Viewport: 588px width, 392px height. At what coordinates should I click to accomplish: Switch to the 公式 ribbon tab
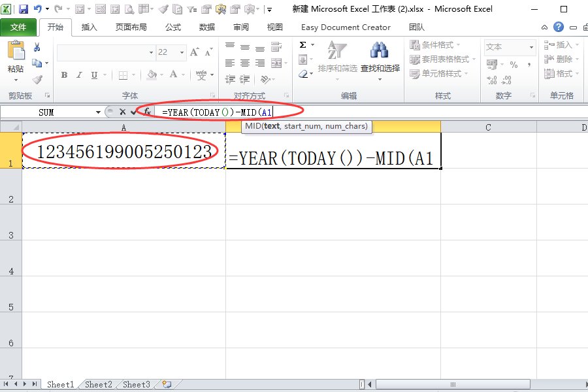173,27
